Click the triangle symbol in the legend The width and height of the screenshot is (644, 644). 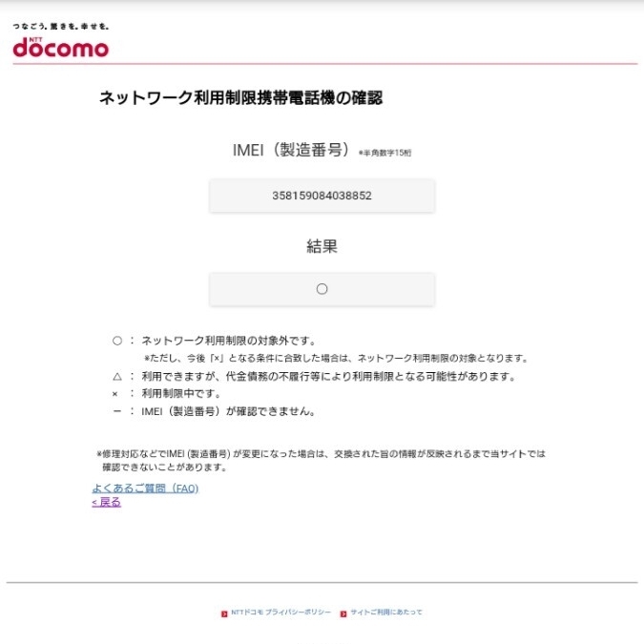click(x=117, y=376)
